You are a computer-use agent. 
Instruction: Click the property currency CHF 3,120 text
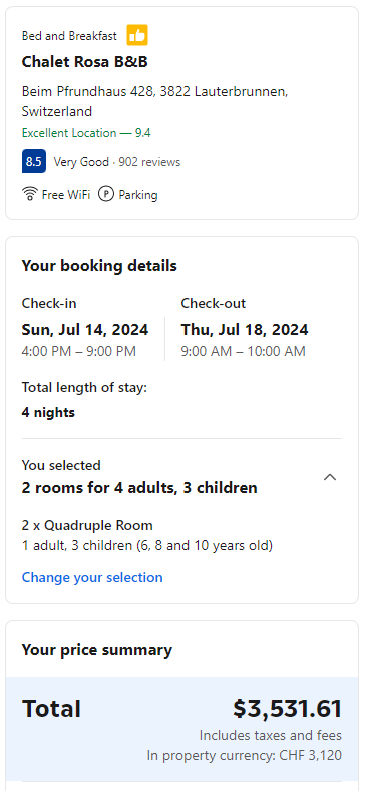(244, 756)
